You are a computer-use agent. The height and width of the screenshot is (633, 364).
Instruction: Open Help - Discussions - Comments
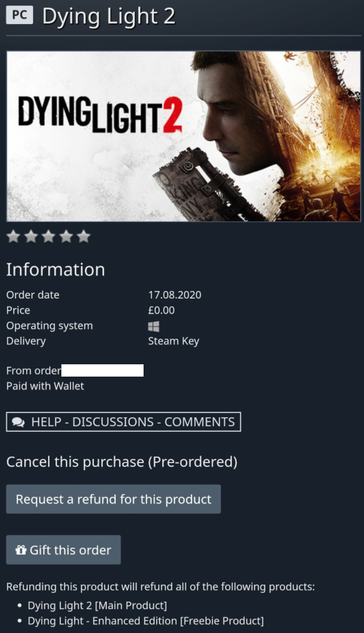pos(123,422)
